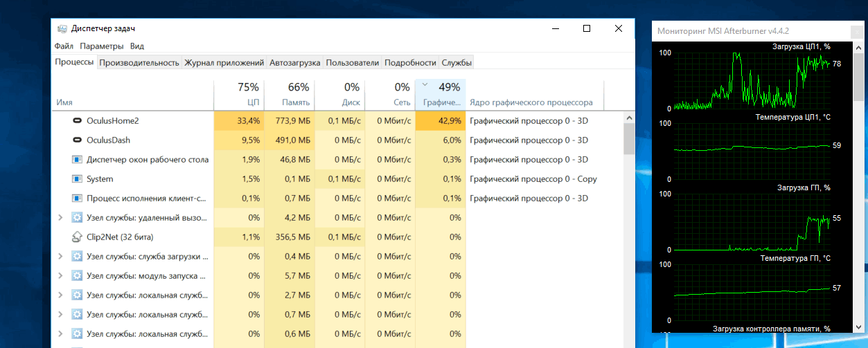The height and width of the screenshot is (348, 868).
Task: Click gear icon of Узел службы: модуль запуска
Action: [x=78, y=275]
